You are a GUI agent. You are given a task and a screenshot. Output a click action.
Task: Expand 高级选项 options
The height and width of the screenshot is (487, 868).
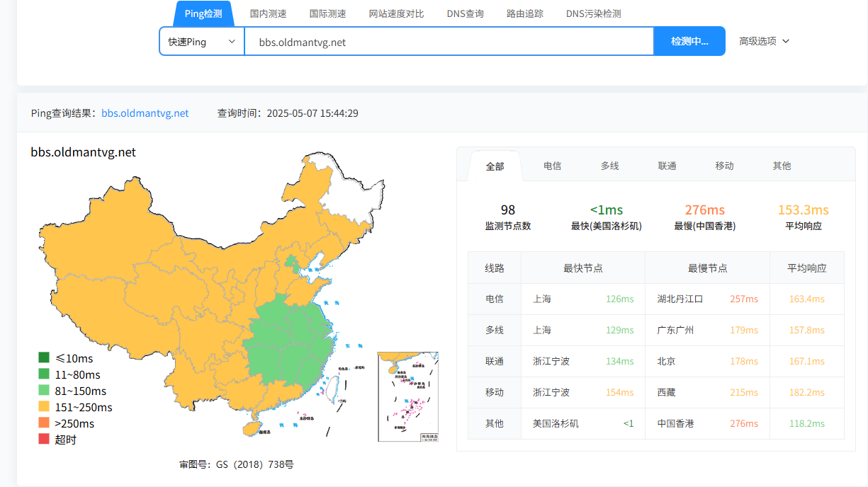[x=764, y=41]
